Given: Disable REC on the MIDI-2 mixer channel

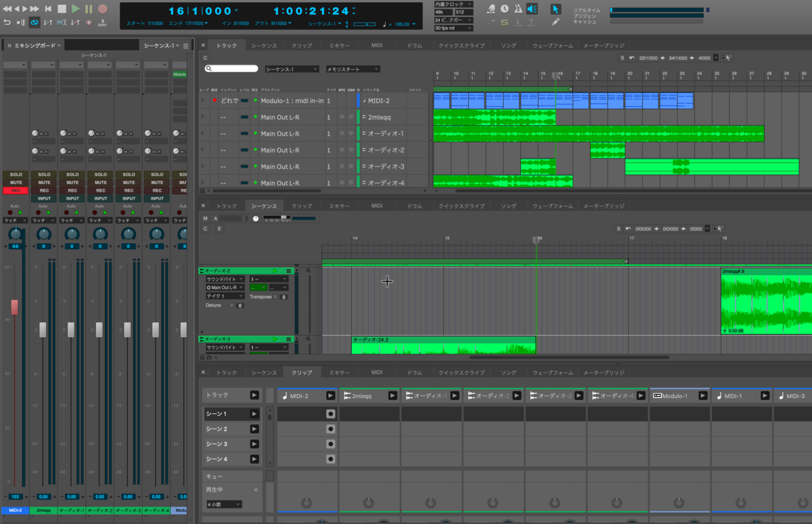Looking at the screenshot, I should [x=16, y=190].
